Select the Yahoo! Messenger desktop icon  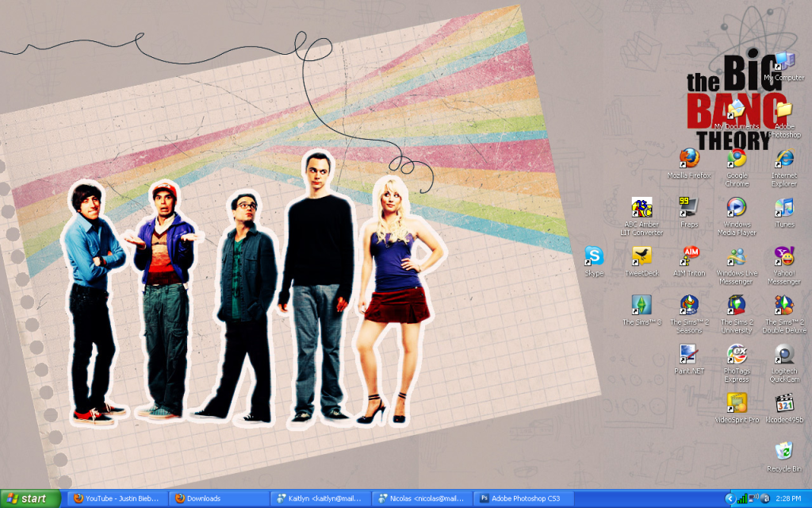tap(784, 265)
